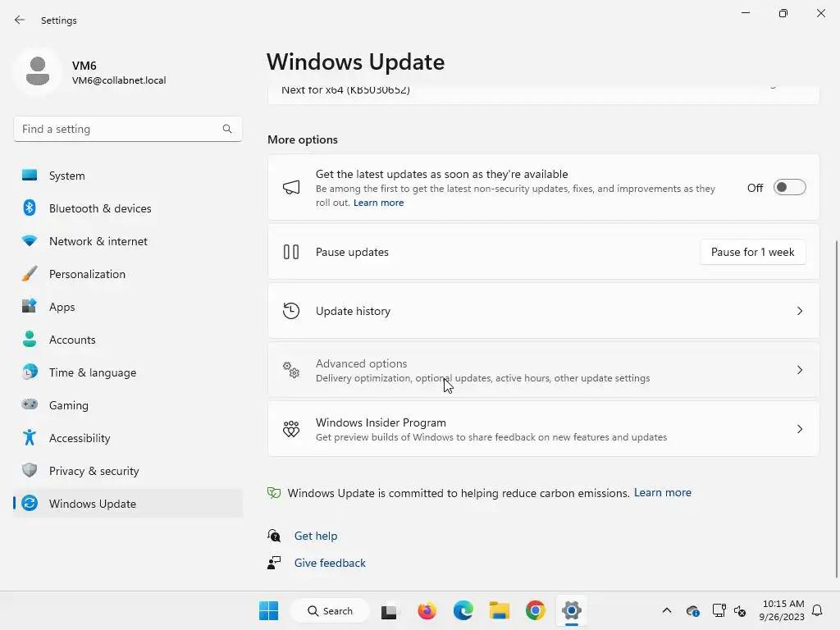Click the Find a setting search field
The image size is (840, 630).
pyautogui.click(x=128, y=129)
